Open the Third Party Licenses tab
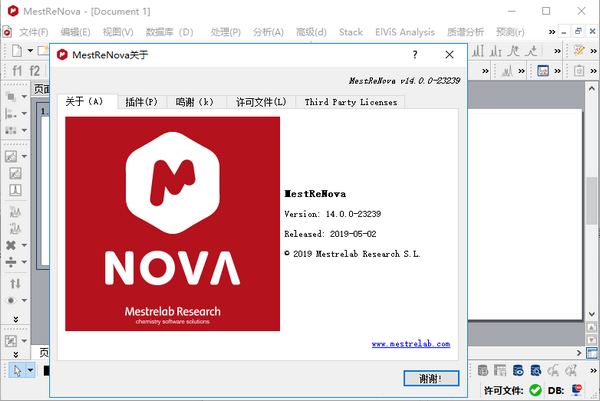600x401 pixels. pos(351,102)
